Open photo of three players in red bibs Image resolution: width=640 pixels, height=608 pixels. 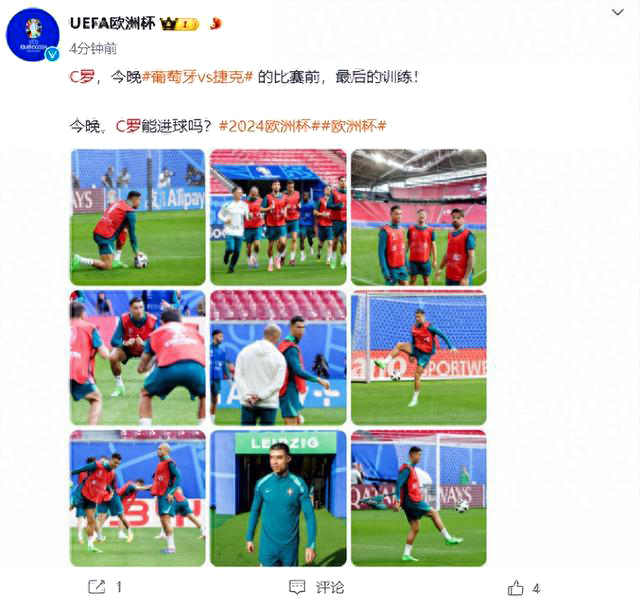[419, 217]
